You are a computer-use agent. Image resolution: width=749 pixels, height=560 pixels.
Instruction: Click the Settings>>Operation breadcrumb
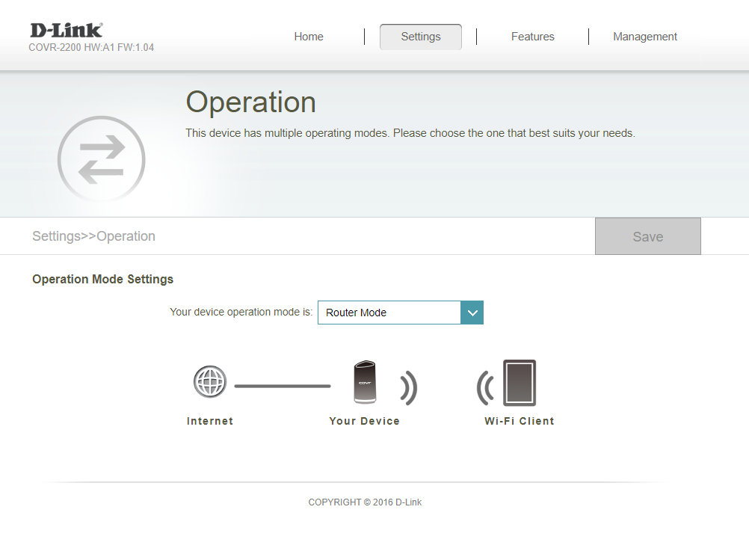point(93,236)
